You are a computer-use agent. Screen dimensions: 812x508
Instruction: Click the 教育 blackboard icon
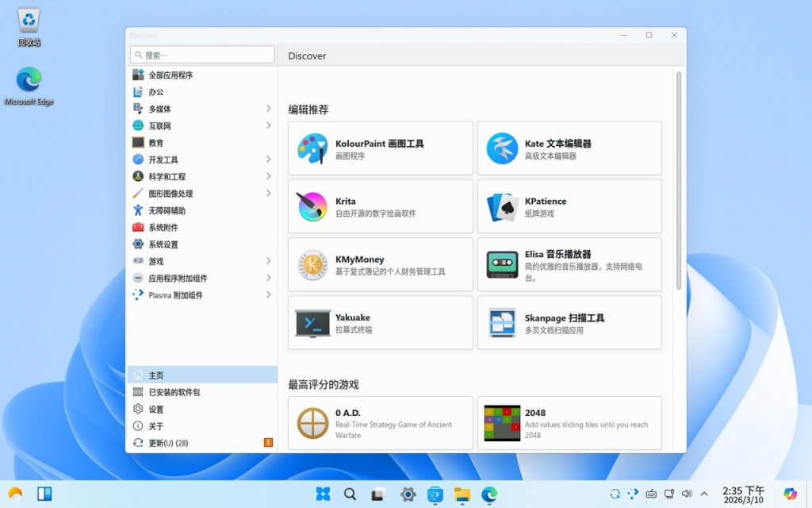138,143
